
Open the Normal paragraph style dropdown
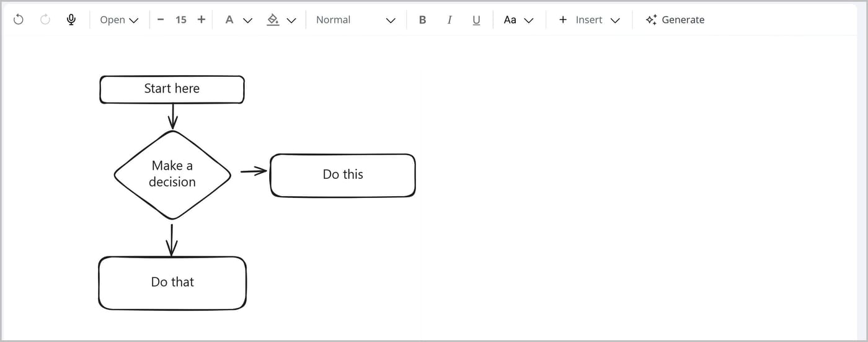tap(355, 20)
